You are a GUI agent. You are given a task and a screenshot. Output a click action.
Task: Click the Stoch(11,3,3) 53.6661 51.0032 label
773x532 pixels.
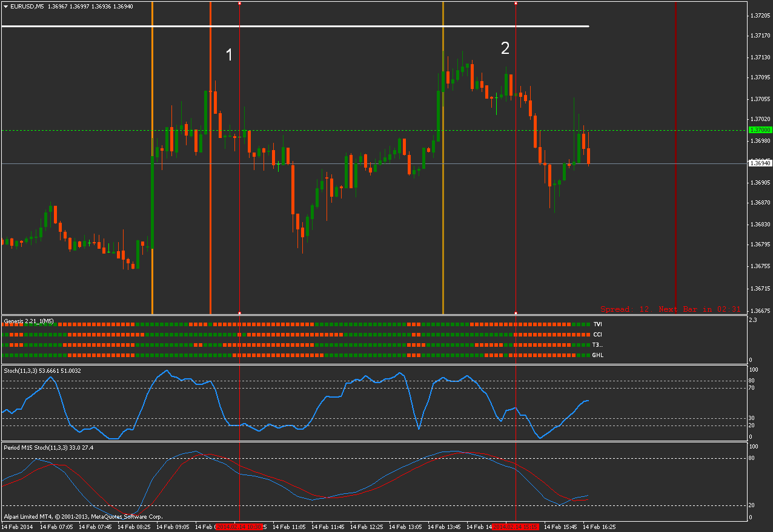42,370
